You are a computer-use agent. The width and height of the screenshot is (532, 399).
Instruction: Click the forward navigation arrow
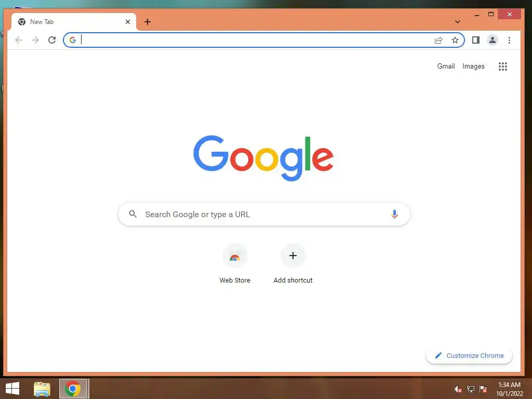(x=35, y=40)
